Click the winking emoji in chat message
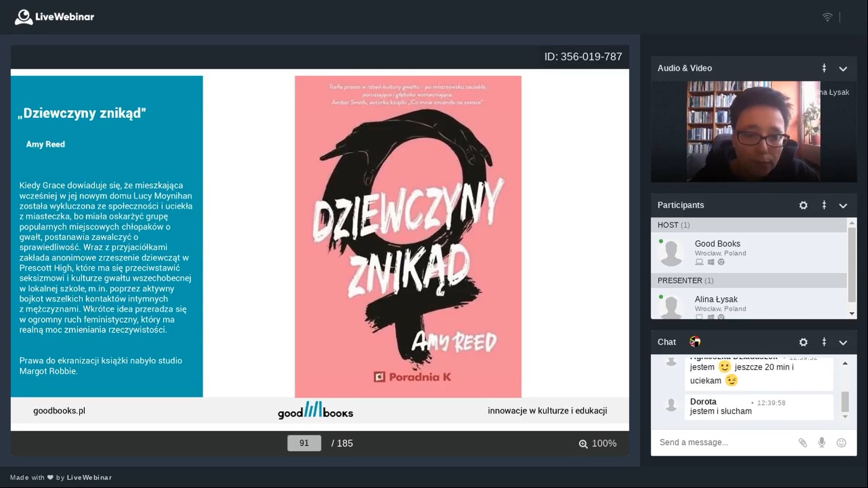Image resolution: width=868 pixels, height=488 pixels. pos(731,380)
